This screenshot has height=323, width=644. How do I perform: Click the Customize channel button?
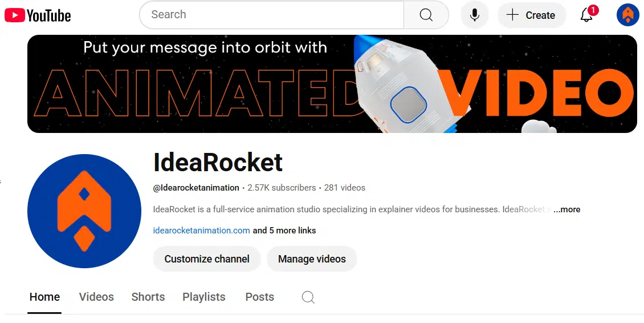(x=207, y=259)
